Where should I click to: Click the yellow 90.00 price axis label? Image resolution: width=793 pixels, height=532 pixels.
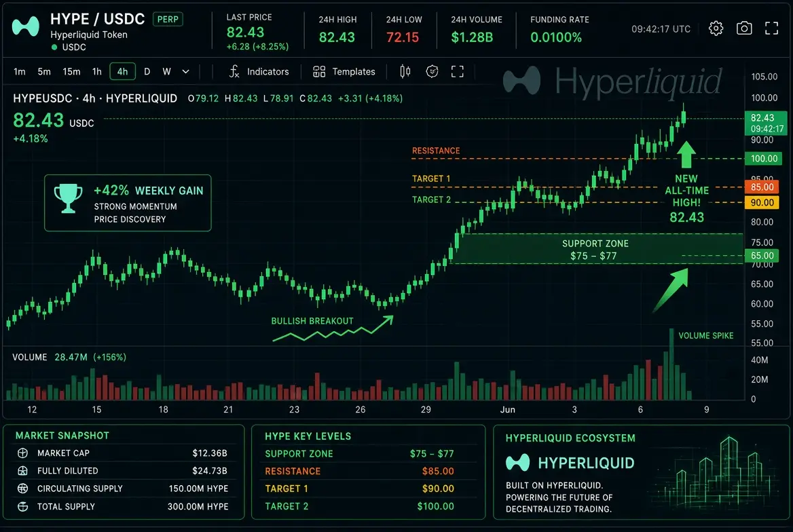tap(762, 202)
